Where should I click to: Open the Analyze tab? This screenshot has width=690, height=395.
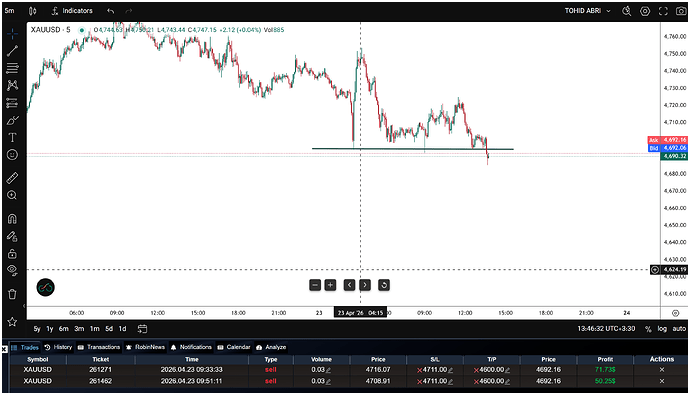click(271, 347)
